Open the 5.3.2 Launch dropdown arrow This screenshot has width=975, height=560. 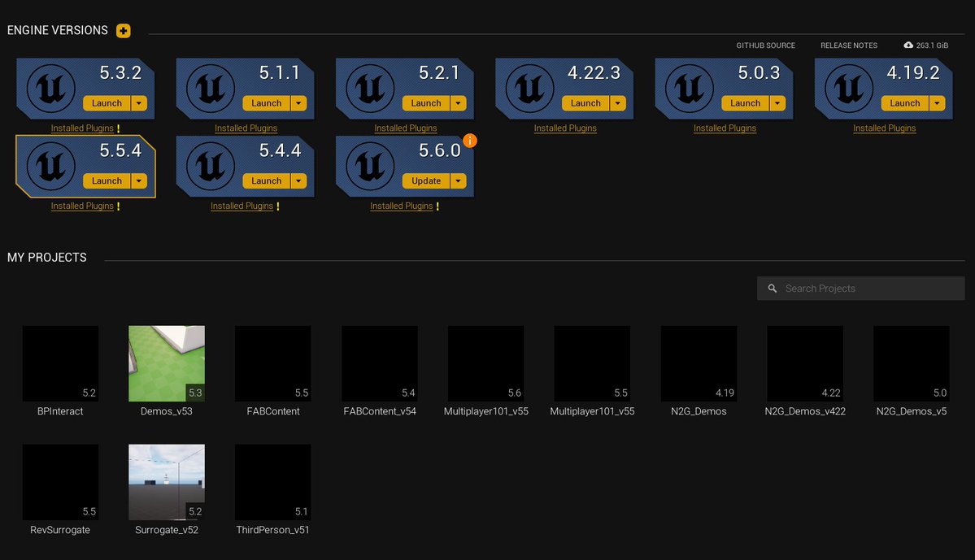[x=139, y=103]
